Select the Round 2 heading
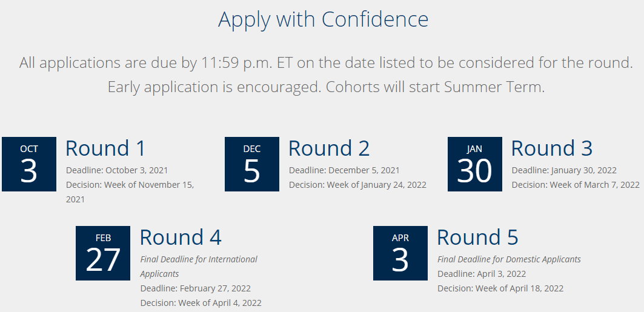Screen dimensions: 644x312 click(329, 148)
